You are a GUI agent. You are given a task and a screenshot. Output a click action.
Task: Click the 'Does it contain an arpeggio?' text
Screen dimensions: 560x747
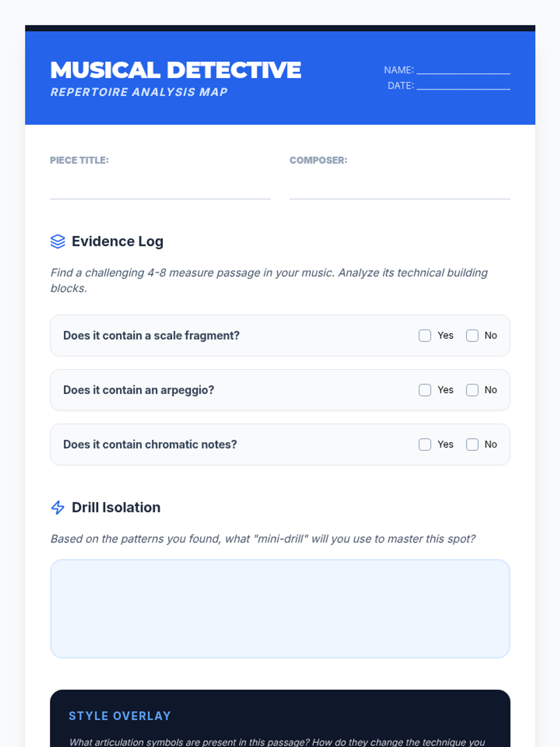[139, 390]
